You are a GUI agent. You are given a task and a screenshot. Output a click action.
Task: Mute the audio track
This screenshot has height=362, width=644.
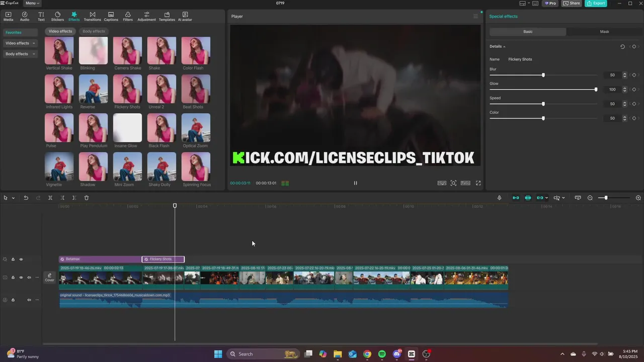pos(29,300)
